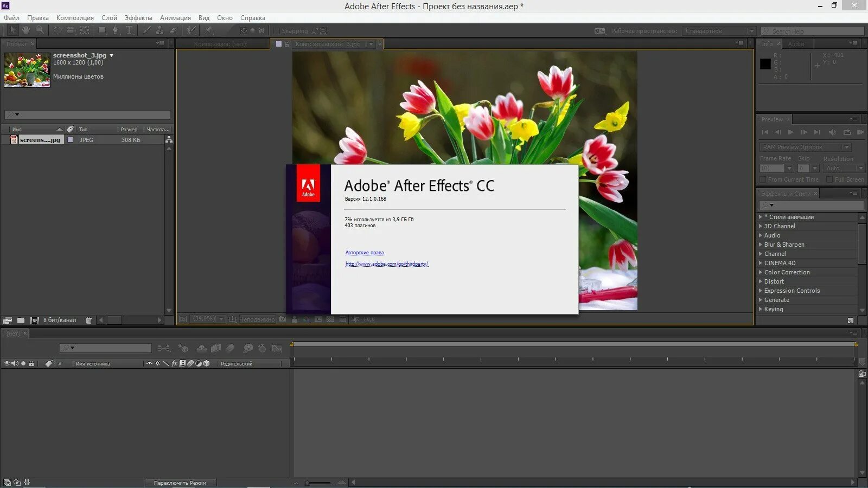Image resolution: width=868 pixels, height=488 pixels.
Task: Click the Переключить Режим button
Action: pyautogui.click(x=180, y=483)
